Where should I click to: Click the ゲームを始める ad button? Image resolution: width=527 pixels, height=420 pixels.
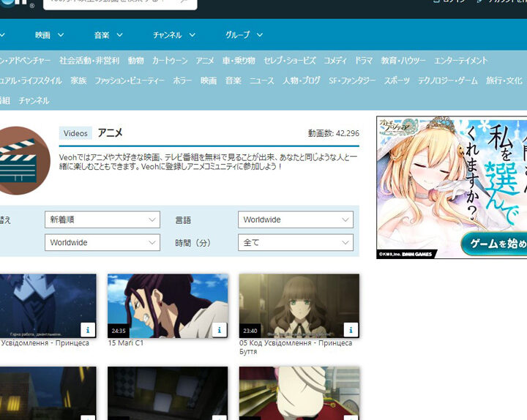click(x=495, y=243)
